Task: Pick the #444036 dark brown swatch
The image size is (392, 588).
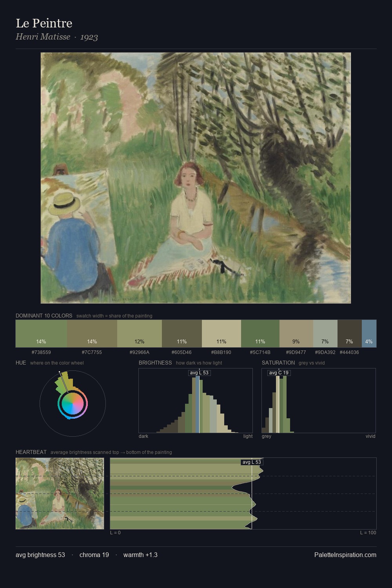Action: click(350, 334)
